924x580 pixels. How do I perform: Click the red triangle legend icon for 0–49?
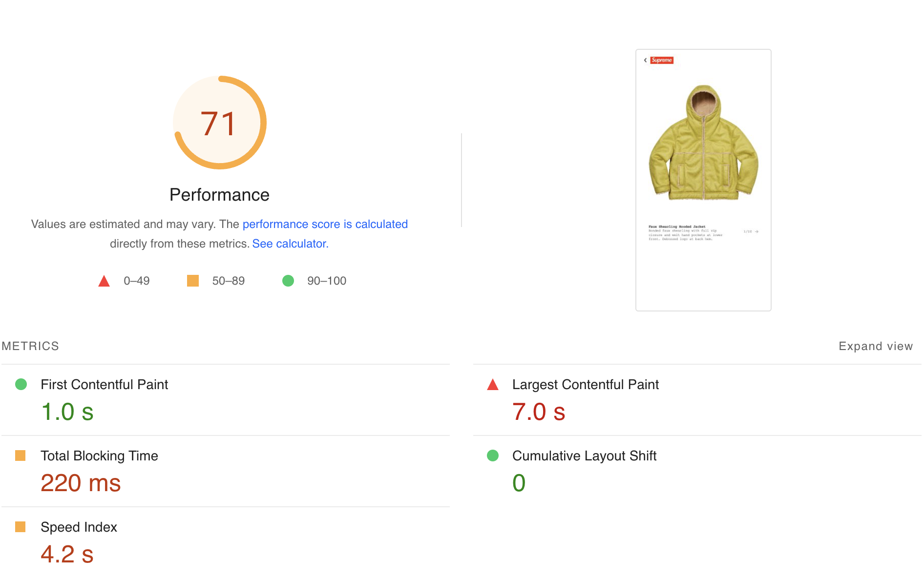[104, 281]
